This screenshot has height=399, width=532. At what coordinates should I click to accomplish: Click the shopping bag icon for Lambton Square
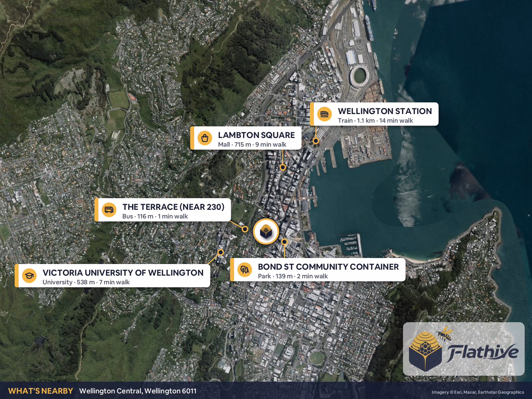coord(205,138)
